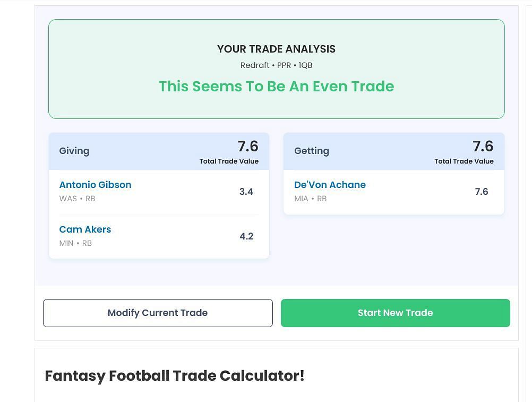This screenshot has height=402, width=532.
Task: Click the MIN RB team position text
Action: pyautogui.click(x=75, y=243)
